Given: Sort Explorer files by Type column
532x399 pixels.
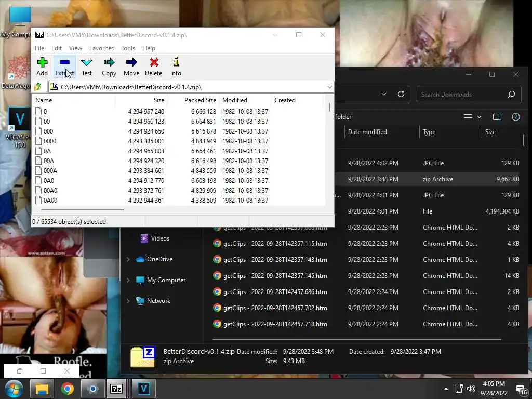Looking at the screenshot, I should [429, 132].
